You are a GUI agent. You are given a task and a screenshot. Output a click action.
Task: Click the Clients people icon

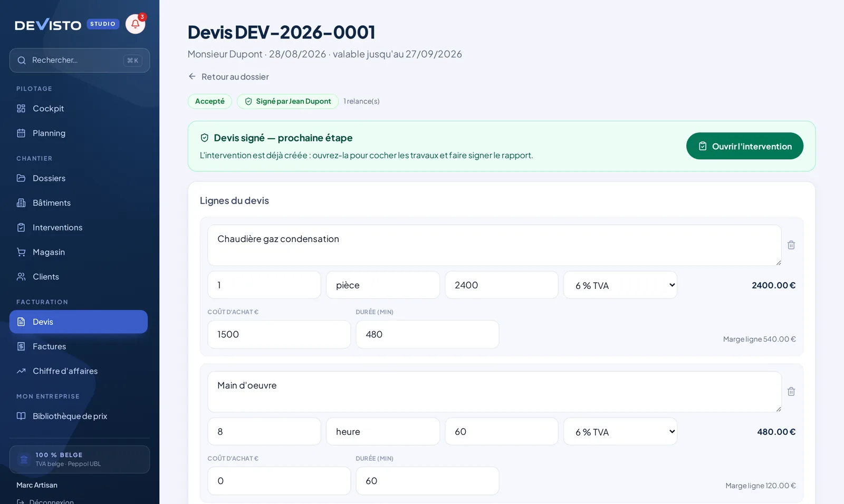[21, 277]
